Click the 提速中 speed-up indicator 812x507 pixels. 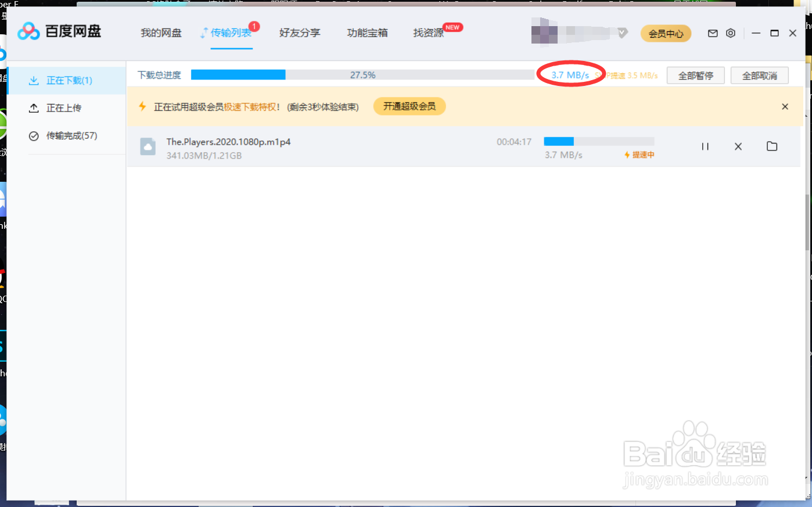point(639,154)
